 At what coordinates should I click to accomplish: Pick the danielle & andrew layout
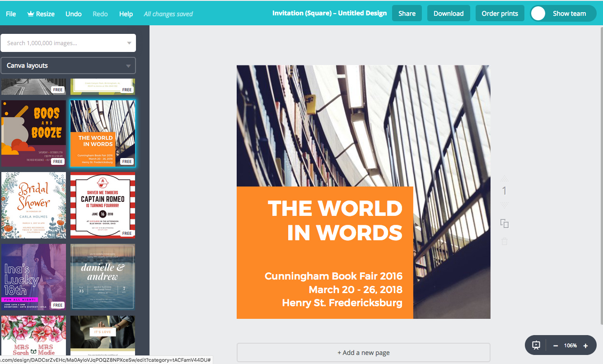(103, 277)
